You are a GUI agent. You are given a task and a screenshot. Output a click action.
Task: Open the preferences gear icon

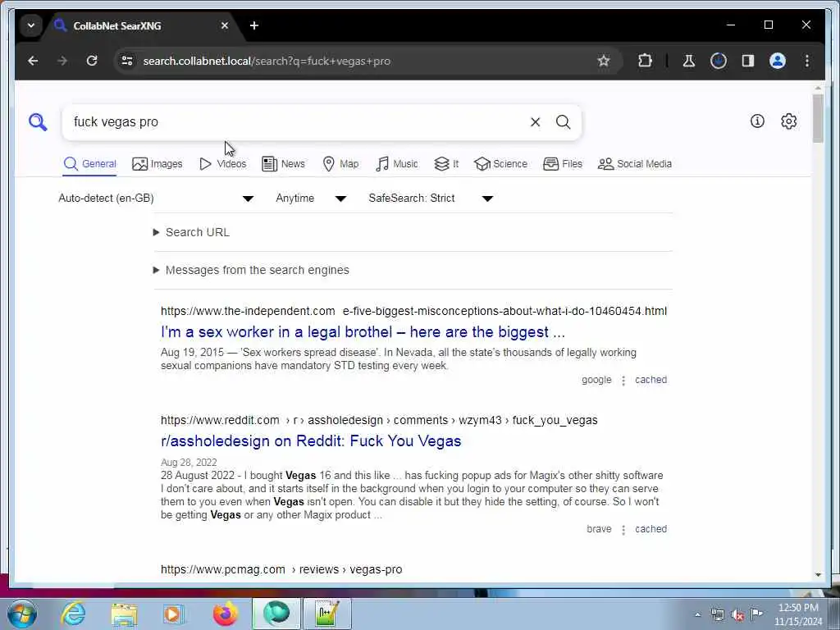click(x=788, y=121)
